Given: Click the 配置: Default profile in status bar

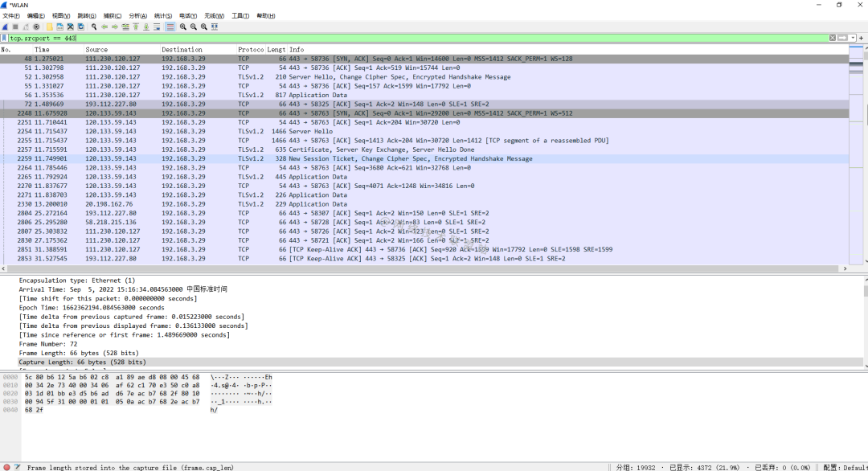Looking at the screenshot, I should (845, 468).
